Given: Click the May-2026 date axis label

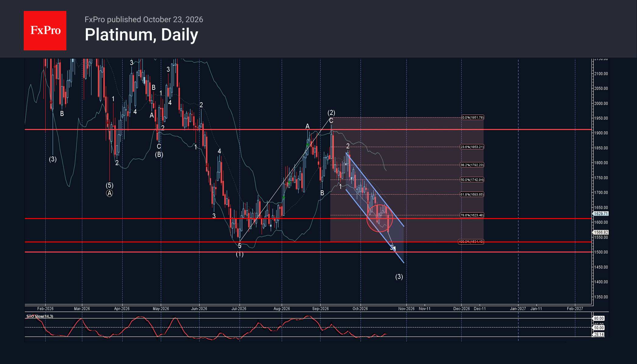Looking at the screenshot, I should click(x=161, y=309).
